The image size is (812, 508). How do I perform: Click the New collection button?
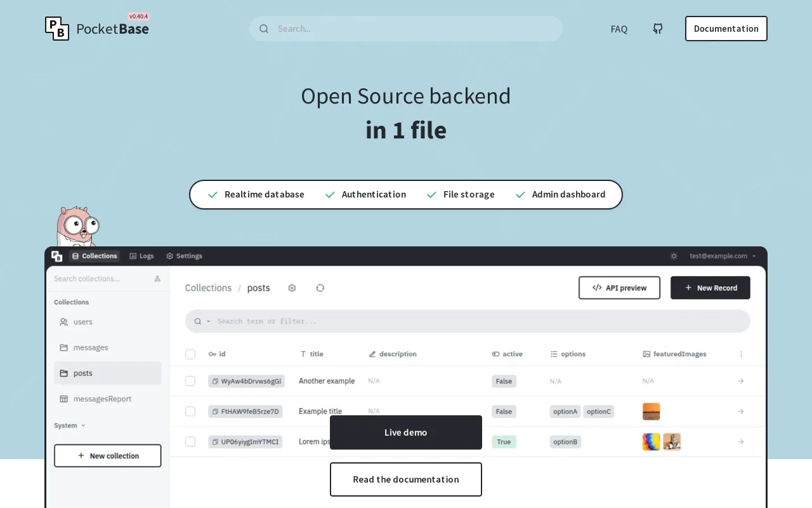(x=108, y=456)
